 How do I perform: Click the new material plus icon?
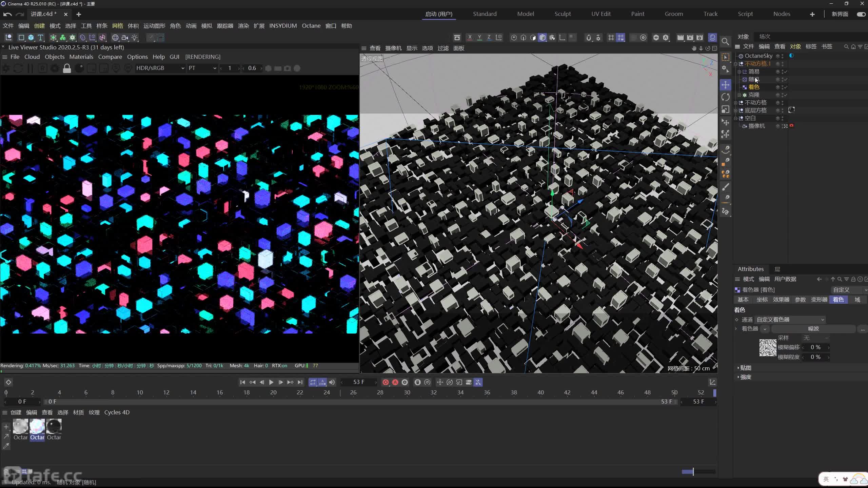6,427
